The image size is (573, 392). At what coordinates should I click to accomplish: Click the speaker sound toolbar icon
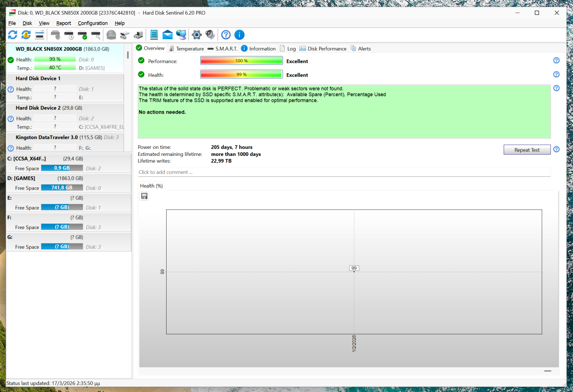click(x=210, y=35)
